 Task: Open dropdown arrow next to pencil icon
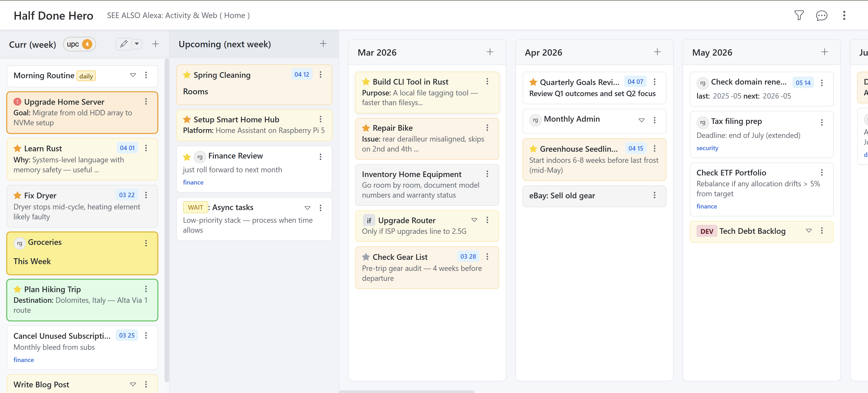[x=137, y=44]
